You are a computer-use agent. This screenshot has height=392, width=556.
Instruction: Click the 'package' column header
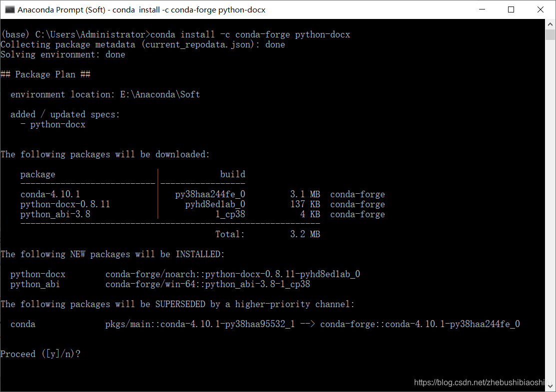point(38,174)
